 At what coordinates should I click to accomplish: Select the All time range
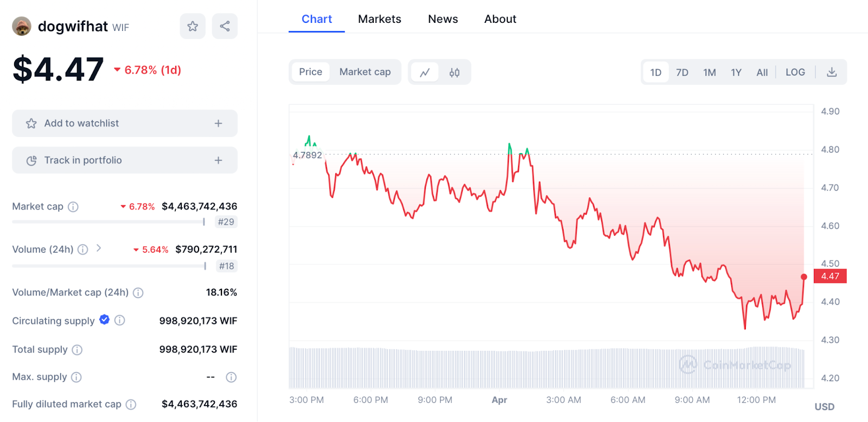[x=762, y=72]
